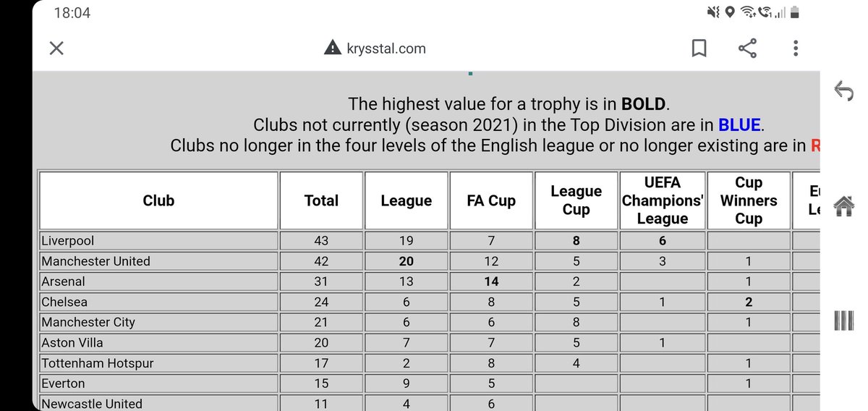Select the FA Cup column header
This screenshot has width=868, height=411.
(x=491, y=200)
